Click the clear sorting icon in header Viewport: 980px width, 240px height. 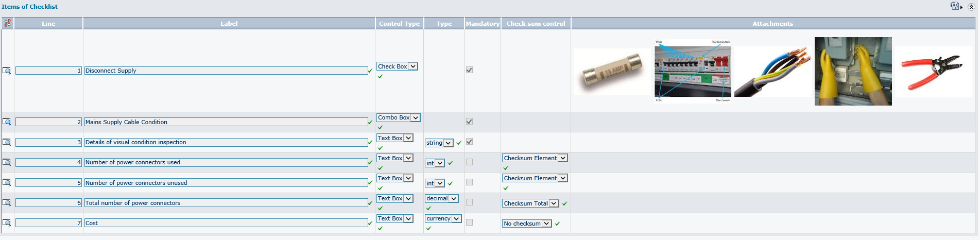click(7, 23)
